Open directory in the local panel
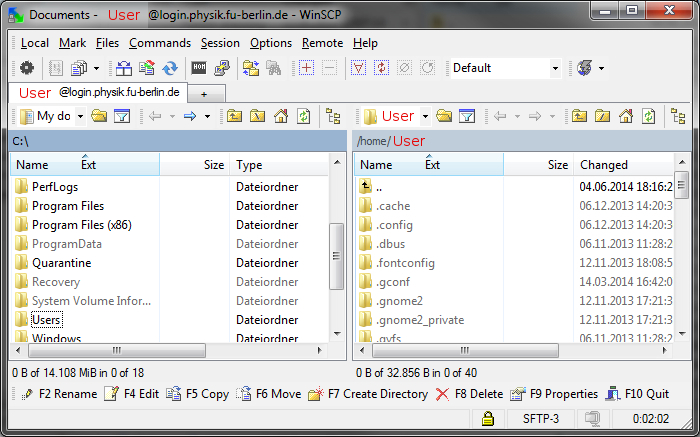 (x=99, y=117)
